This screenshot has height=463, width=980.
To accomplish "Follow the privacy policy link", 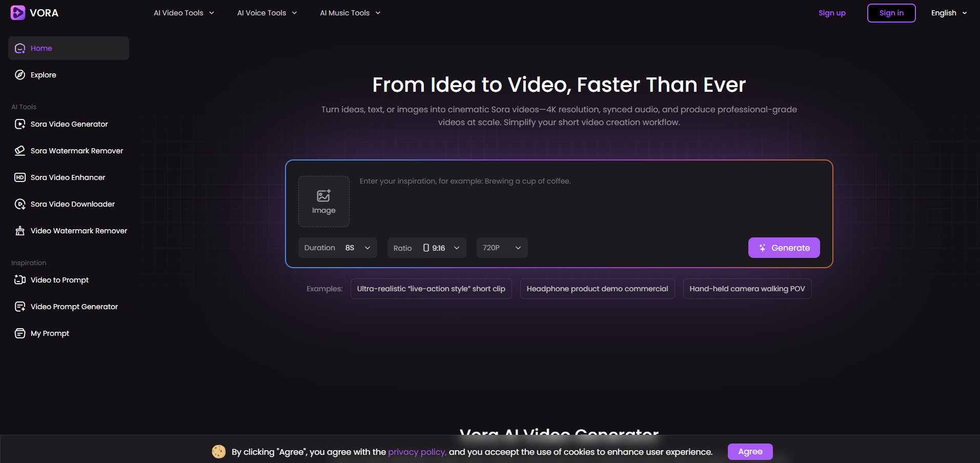I will click(x=417, y=452).
